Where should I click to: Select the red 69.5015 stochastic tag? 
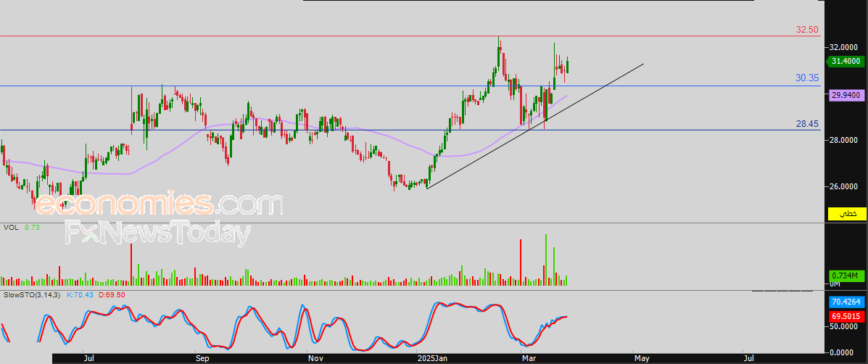(847, 316)
